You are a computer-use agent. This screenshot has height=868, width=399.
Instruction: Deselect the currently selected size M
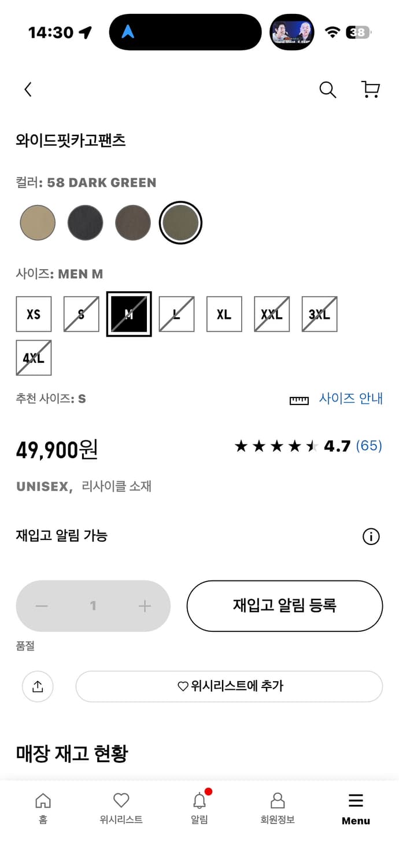128,314
